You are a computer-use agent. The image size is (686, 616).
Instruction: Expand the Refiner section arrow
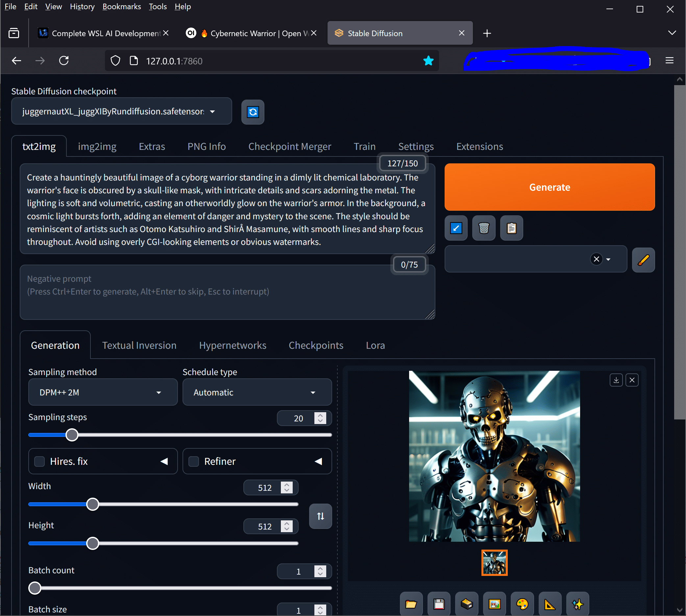318,461
